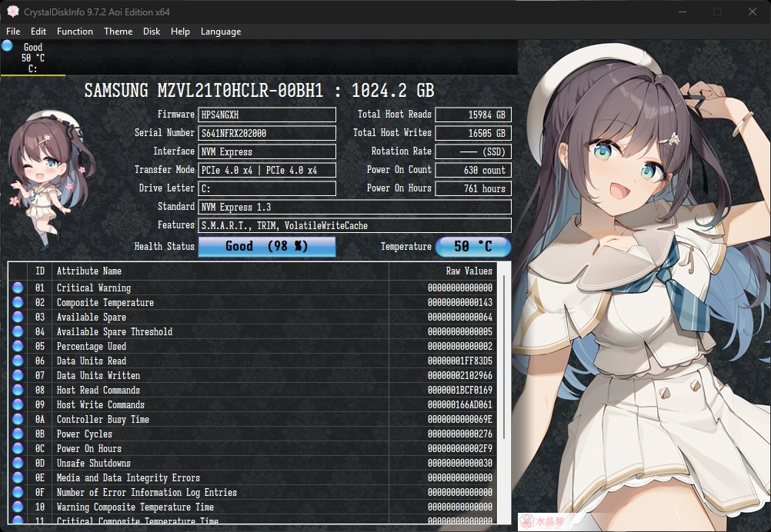
Task: Click the Power On Hours value 761 hours
Action: pos(473,188)
